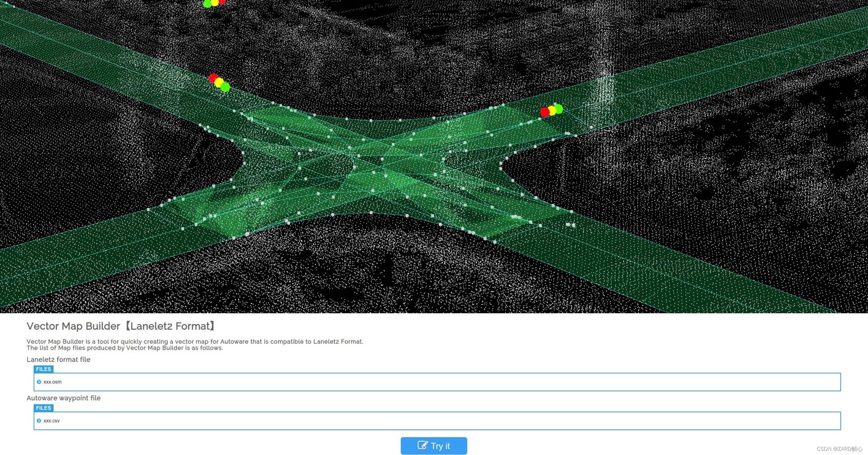
Task: Click the Try it button
Action: coord(433,446)
